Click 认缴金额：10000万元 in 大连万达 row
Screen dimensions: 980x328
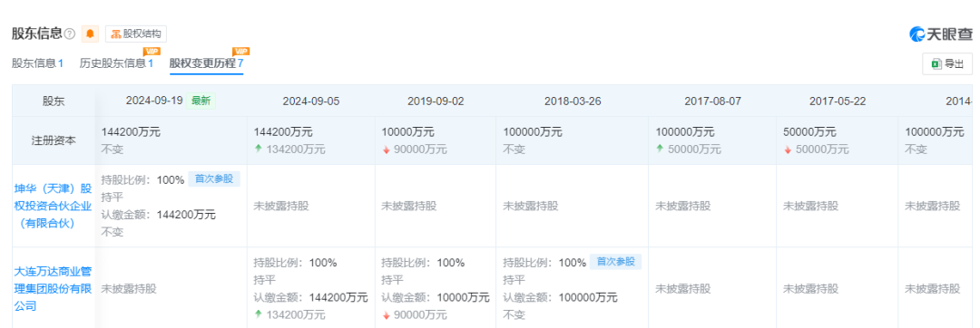[x=436, y=297]
